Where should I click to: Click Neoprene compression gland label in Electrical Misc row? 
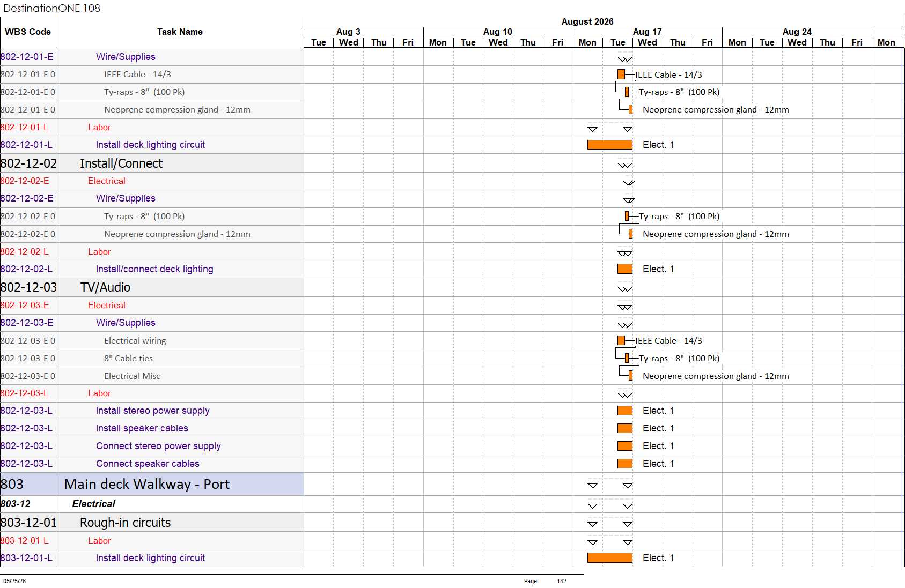(716, 376)
